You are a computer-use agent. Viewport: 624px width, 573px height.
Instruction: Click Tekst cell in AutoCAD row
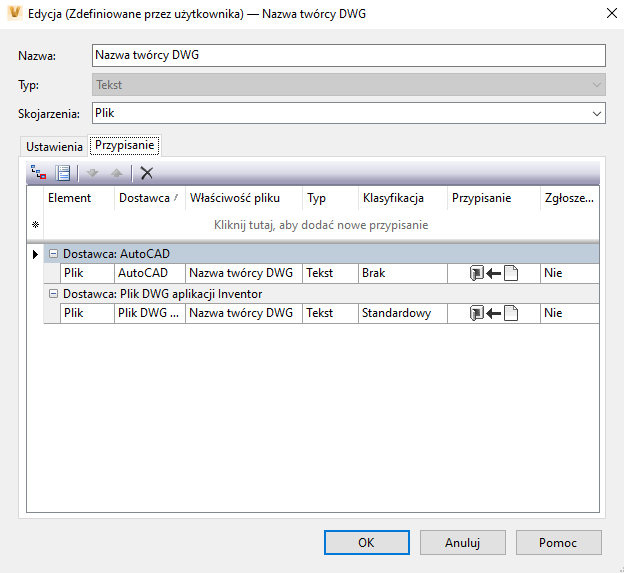click(330, 273)
